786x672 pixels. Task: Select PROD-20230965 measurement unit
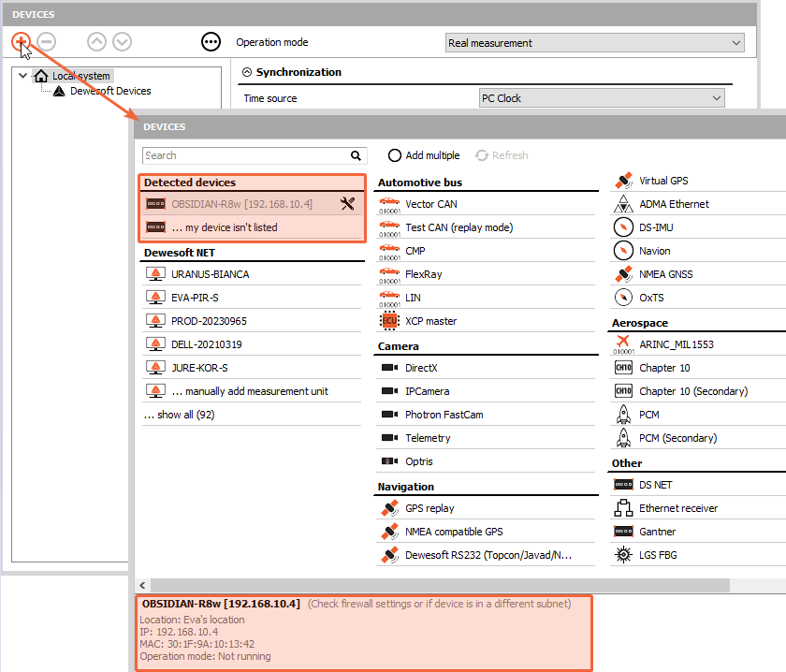tap(252, 321)
